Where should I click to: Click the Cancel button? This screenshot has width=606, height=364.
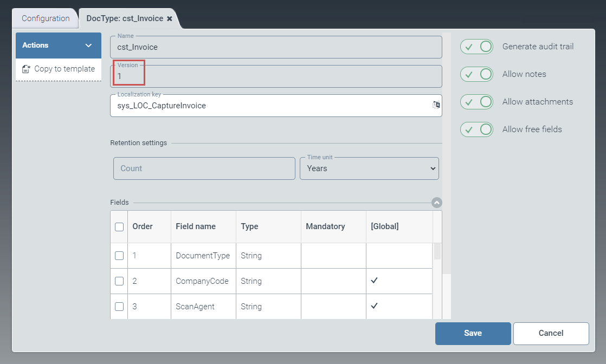[x=551, y=333]
